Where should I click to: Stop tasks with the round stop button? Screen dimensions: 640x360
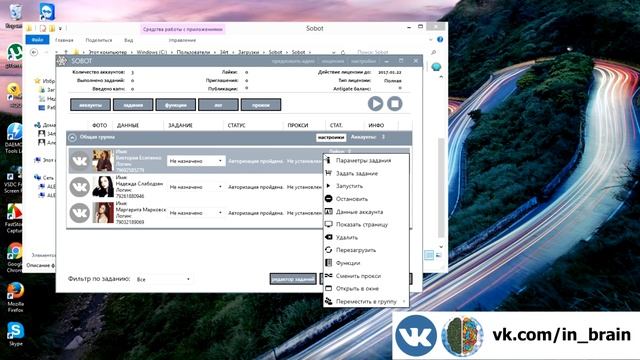[394, 104]
